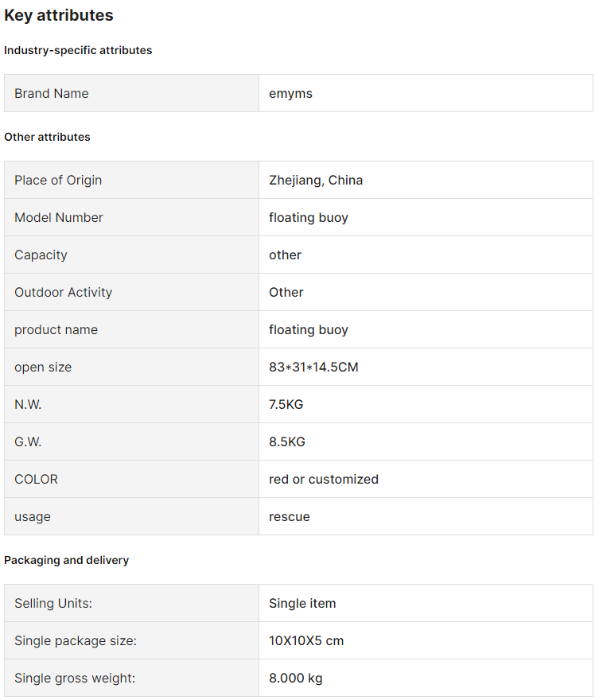Select the open size 83*31*14.5CM value
599x700 pixels.
coord(313,367)
